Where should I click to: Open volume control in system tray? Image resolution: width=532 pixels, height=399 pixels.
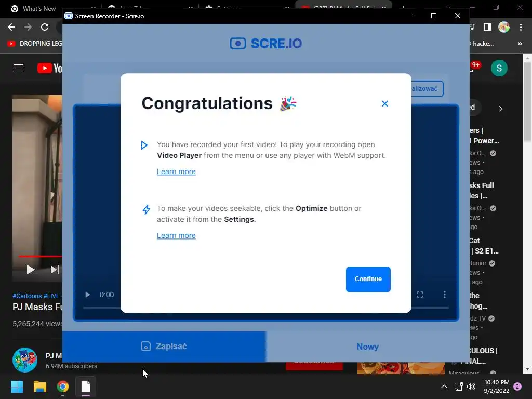tap(471, 387)
